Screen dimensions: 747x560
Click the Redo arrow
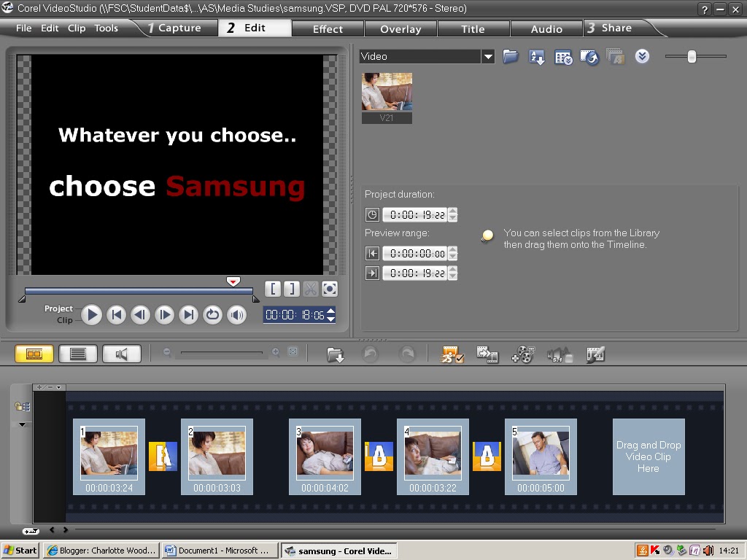(x=407, y=354)
